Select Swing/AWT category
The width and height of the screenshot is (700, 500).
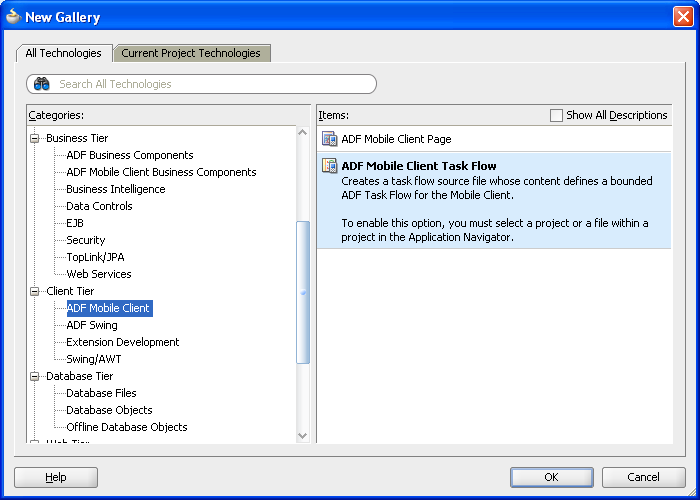94,359
